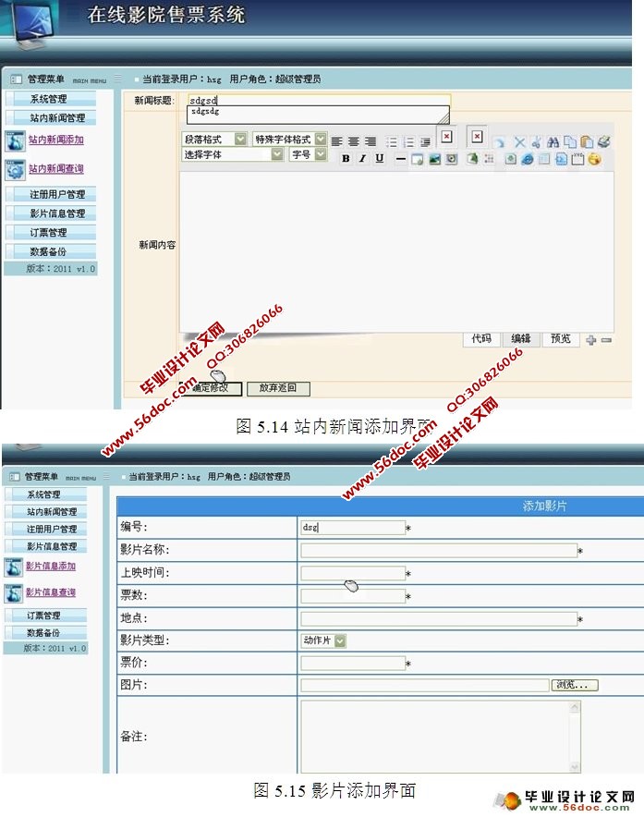Click the 放弃返回 button

[278, 389]
